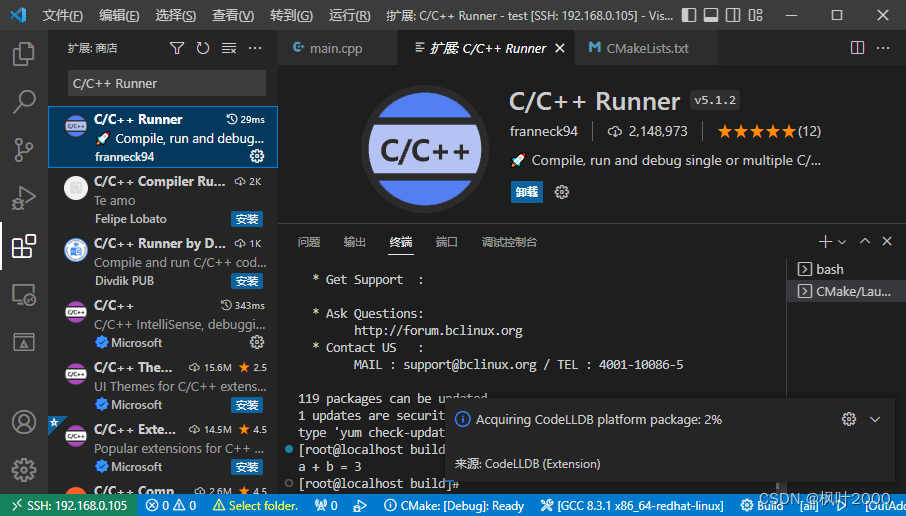Open manage gear for Microsoft C/C++ extension
The image size is (906, 516).
(x=257, y=343)
